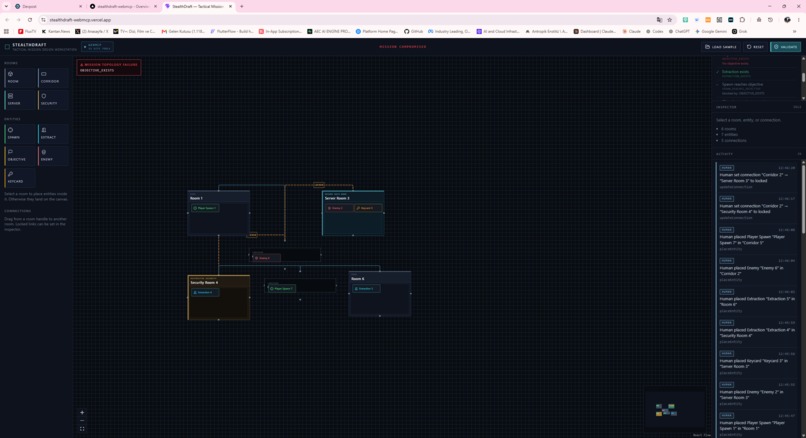This screenshot has height=438, width=806.
Task: Pick the Enemy entity tile
Action: (x=53, y=156)
